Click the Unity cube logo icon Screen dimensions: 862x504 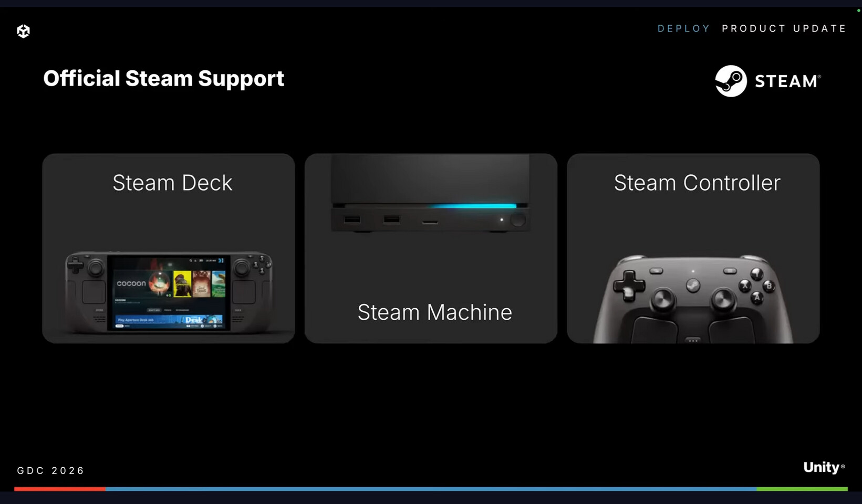tap(23, 31)
